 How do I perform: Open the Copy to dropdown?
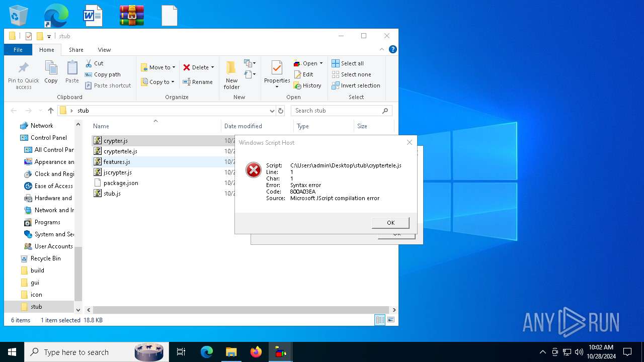point(157,82)
